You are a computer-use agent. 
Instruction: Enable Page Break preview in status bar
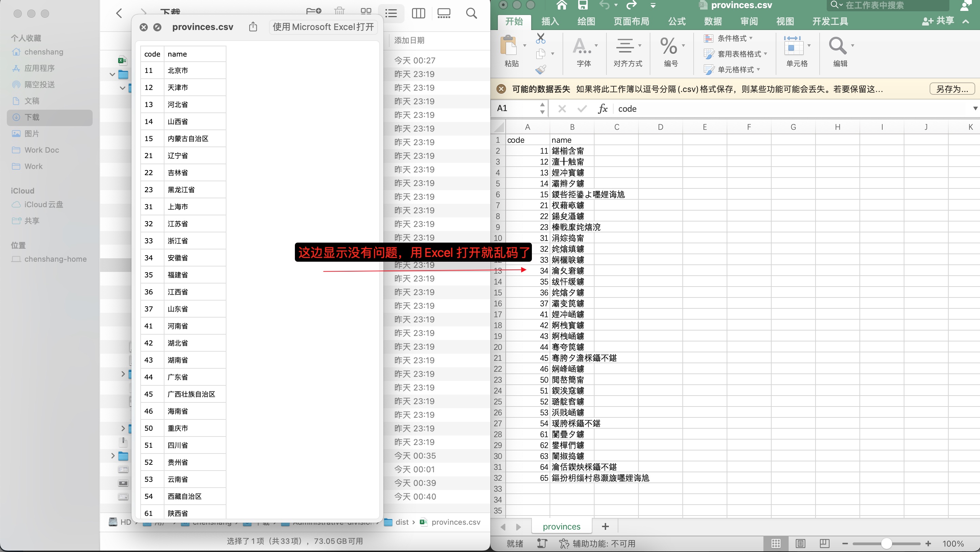825,543
